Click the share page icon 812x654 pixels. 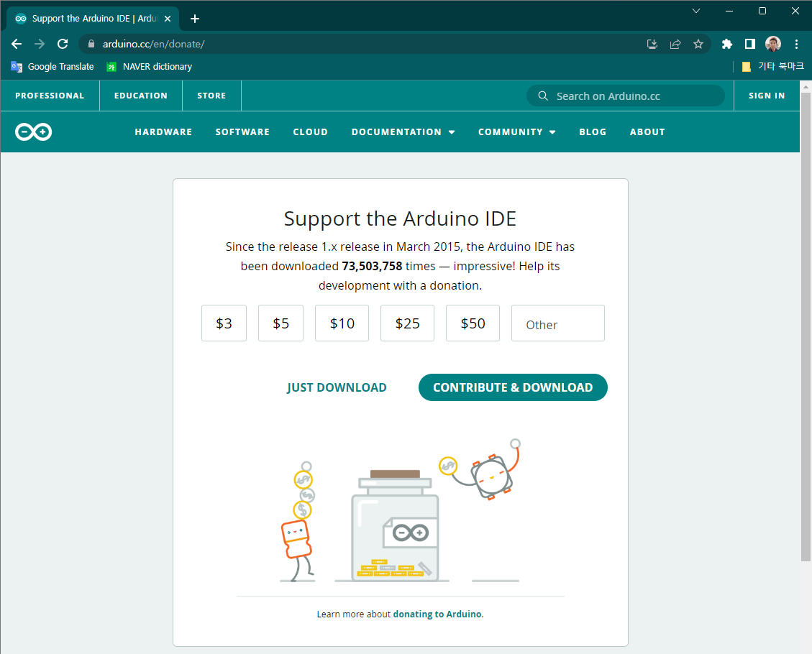click(x=675, y=44)
